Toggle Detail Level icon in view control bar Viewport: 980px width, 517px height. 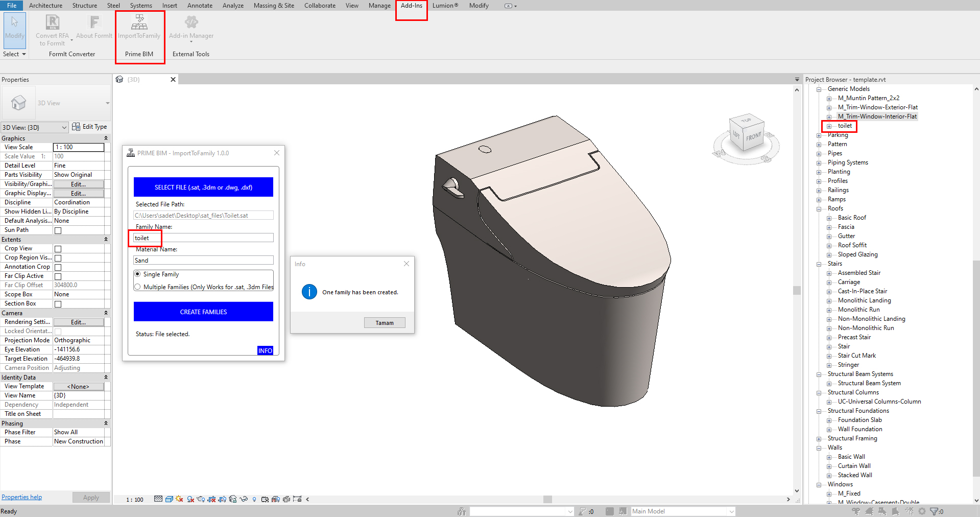pos(158,499)
